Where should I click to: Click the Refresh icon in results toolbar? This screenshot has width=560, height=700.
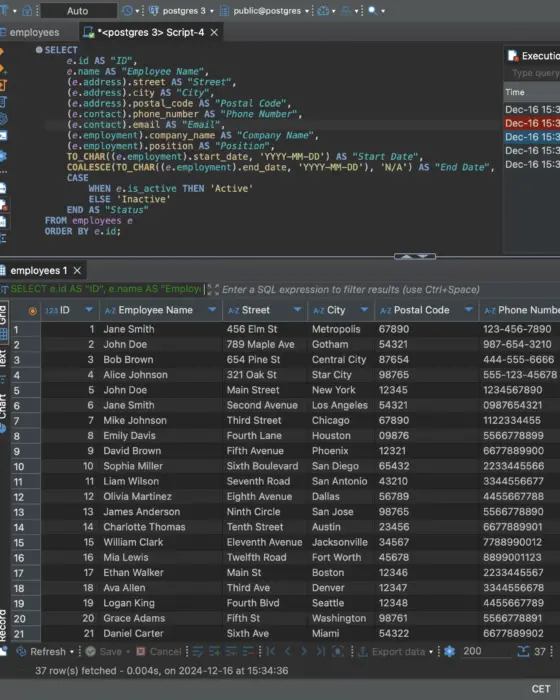pyautogui.click(x=21, y=651)
